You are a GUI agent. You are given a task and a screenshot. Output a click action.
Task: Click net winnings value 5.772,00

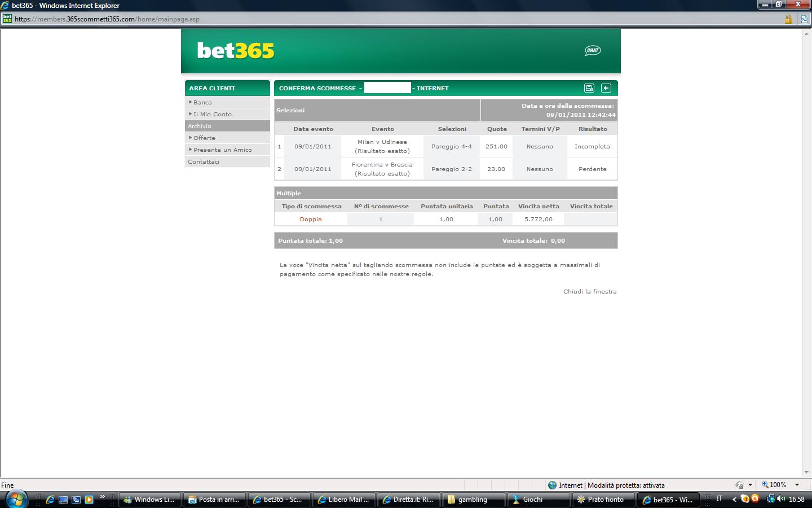coord(539,219)
